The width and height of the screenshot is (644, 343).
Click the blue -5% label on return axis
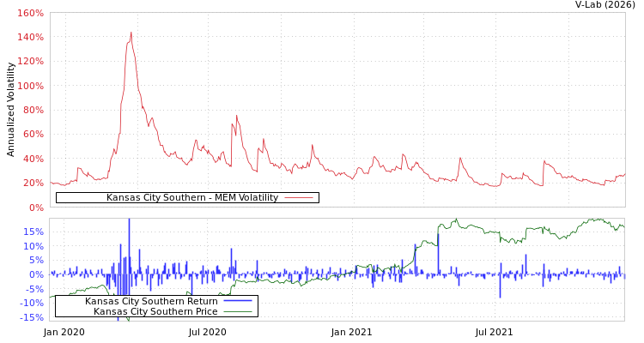(33, 289)
